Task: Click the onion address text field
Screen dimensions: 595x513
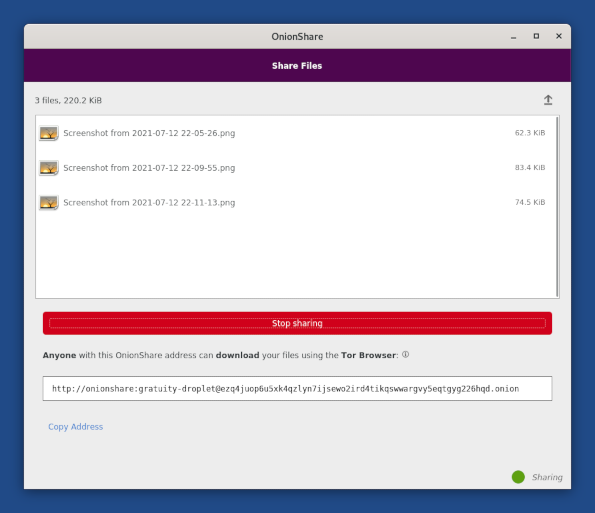Action: pyautogui.click(x=297, y=389)
